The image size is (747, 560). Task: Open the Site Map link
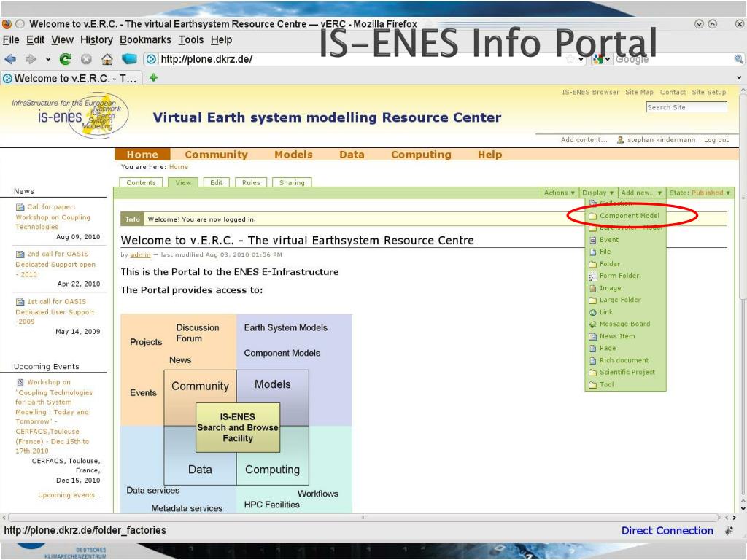[639, 93]
